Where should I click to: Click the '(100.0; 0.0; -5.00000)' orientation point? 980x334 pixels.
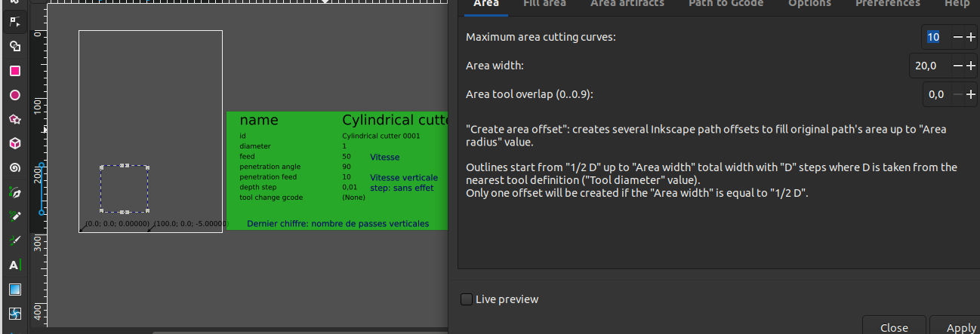(x=190, y=224)
